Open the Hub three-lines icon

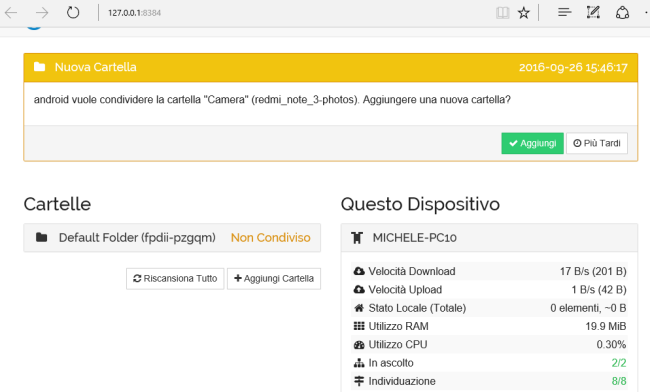[x=565, y=12]
